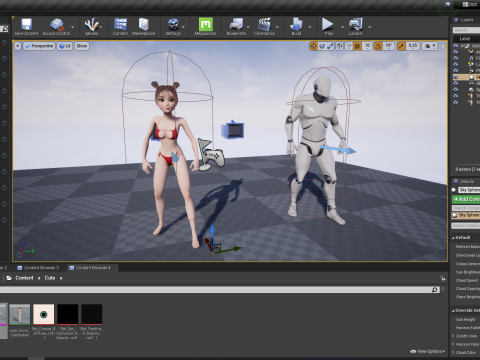480x360 pixels.
Task: Toggle the content browser lock icon
Action: click(443, 278)
